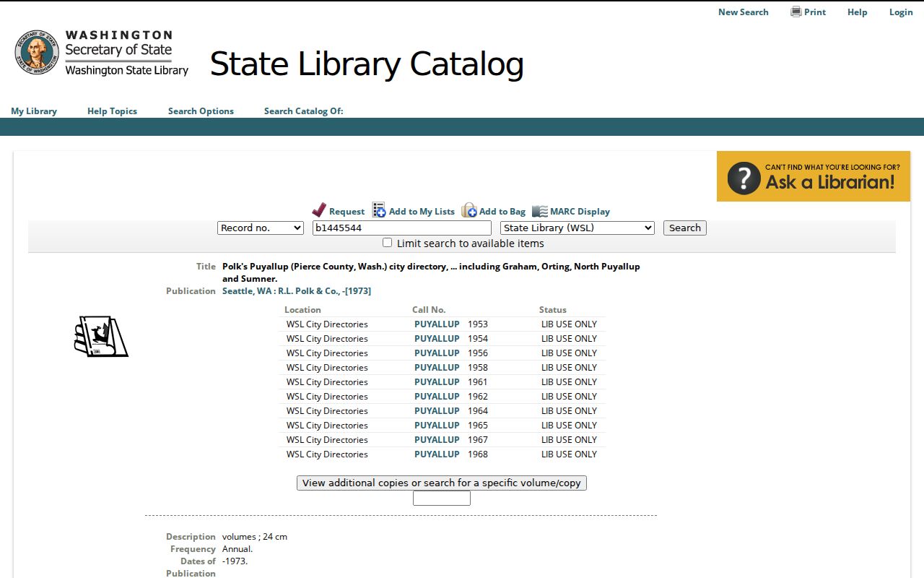924x578 pixels.
Task: Open PUYALLUP call number for 1965
Action: [437, 426]
